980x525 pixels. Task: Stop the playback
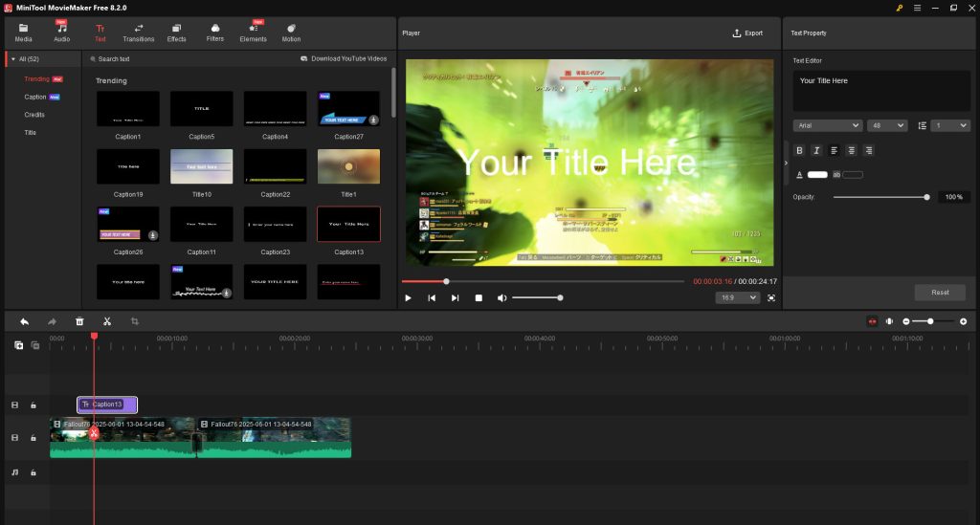[479, 298]
